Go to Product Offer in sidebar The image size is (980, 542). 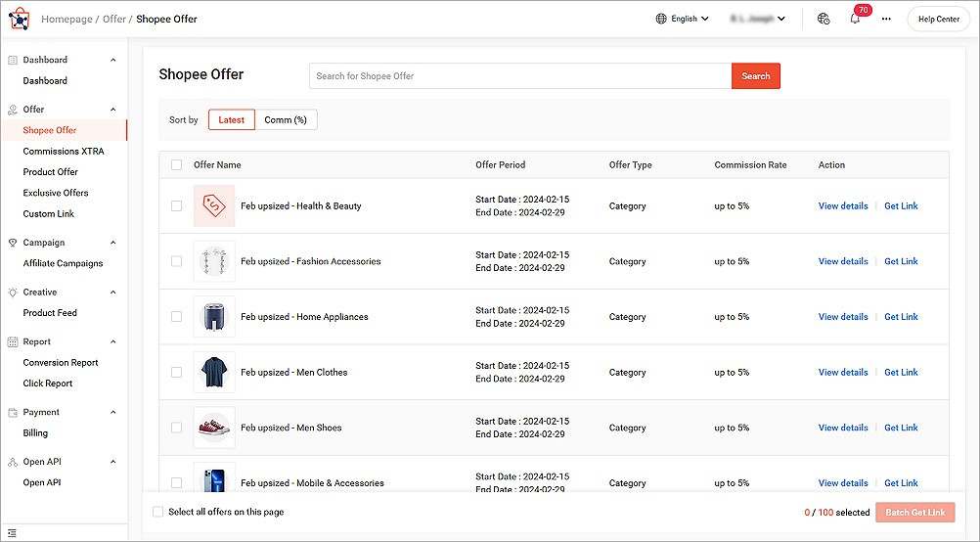click(51, 172)
